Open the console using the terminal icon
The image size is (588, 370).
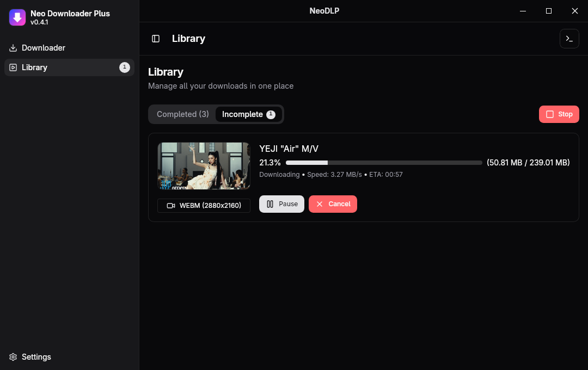[x=569, y=38]
